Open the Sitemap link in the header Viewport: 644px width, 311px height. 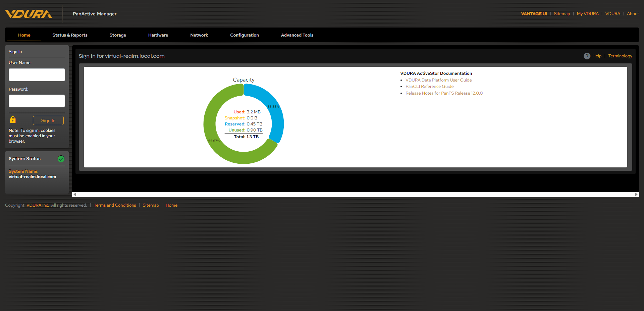click(562, 14)
